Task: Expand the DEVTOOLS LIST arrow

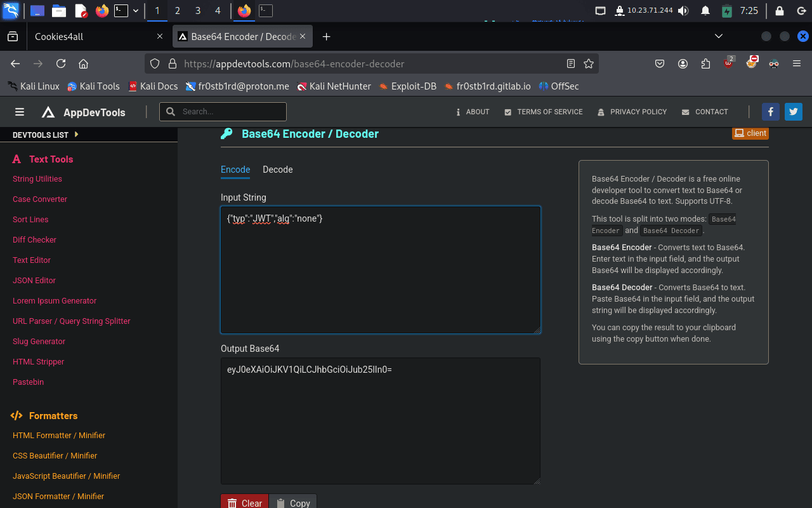Action: pos(77,135)
